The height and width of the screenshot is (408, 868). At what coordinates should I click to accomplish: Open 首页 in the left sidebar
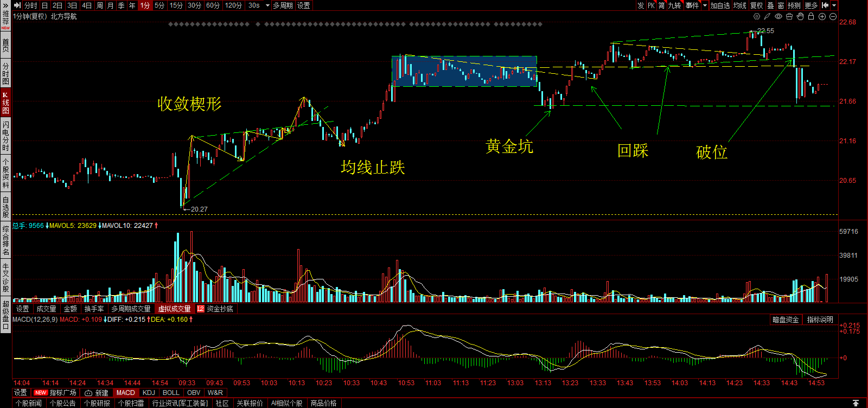point(5,45)
